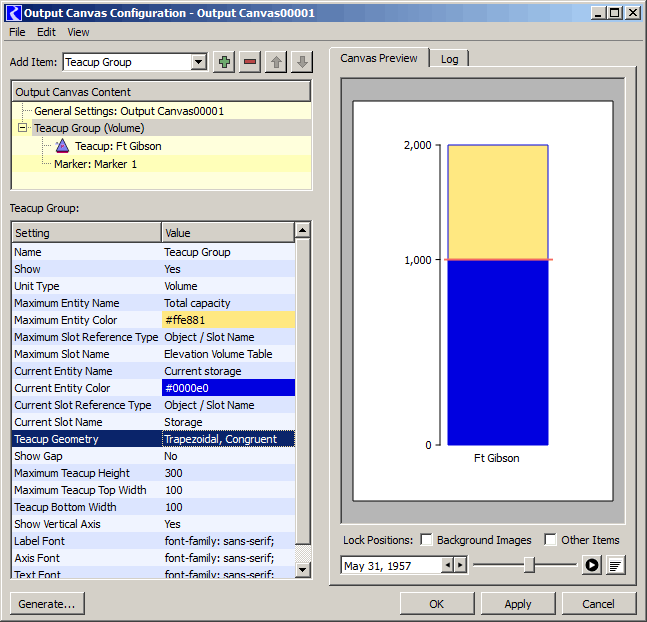Image resolution: width=647 pixels, height=622 pixels.
Task: Select the Marker: Marker 1 tree row
Action: (x=162, y=164)
